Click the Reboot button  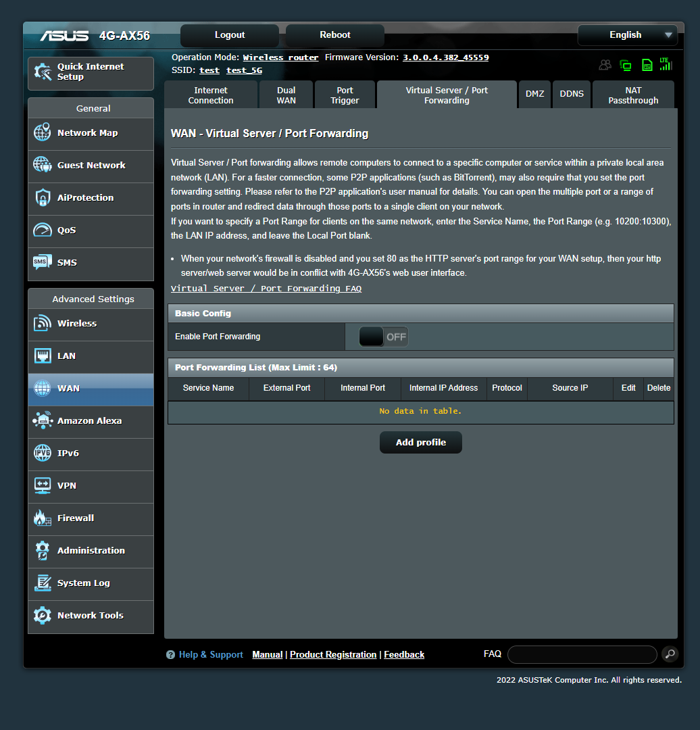(x=335, y=35)
